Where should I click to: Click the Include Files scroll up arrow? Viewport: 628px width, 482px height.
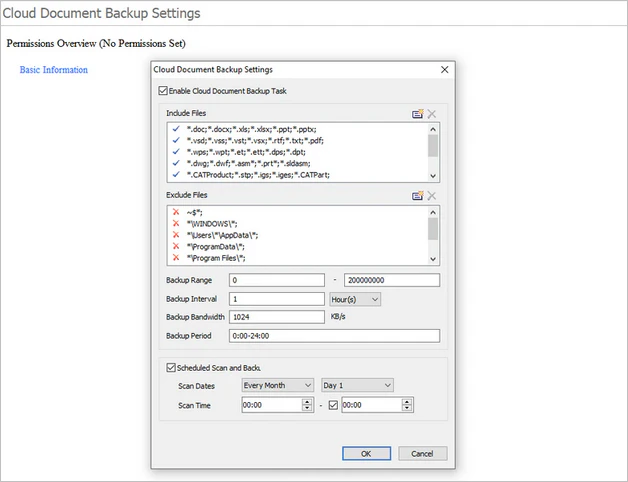[x=433, y=129]
